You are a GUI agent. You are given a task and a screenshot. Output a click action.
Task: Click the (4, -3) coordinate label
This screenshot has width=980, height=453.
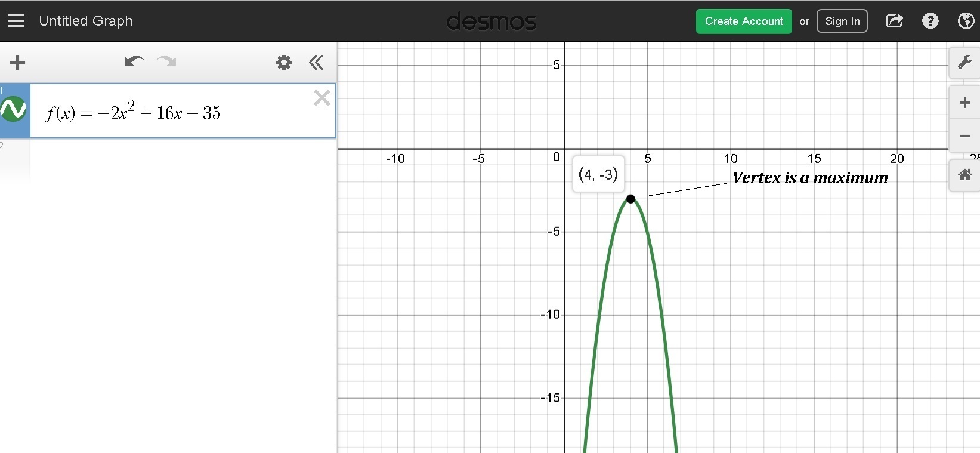point(598,174)
